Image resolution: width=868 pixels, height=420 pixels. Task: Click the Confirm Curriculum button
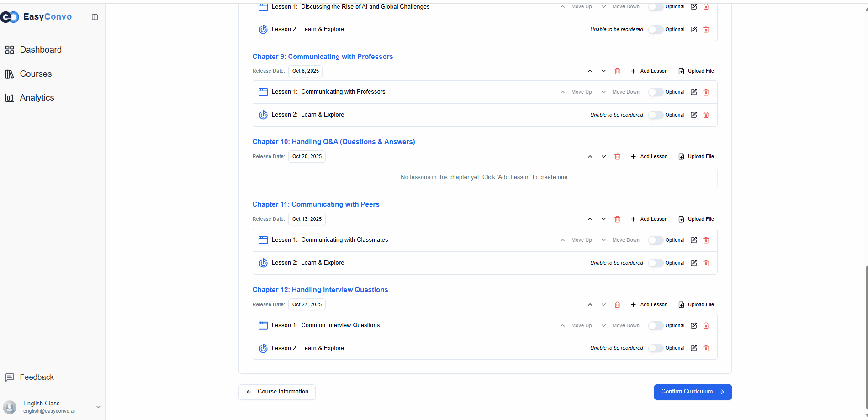coord(692,392)
